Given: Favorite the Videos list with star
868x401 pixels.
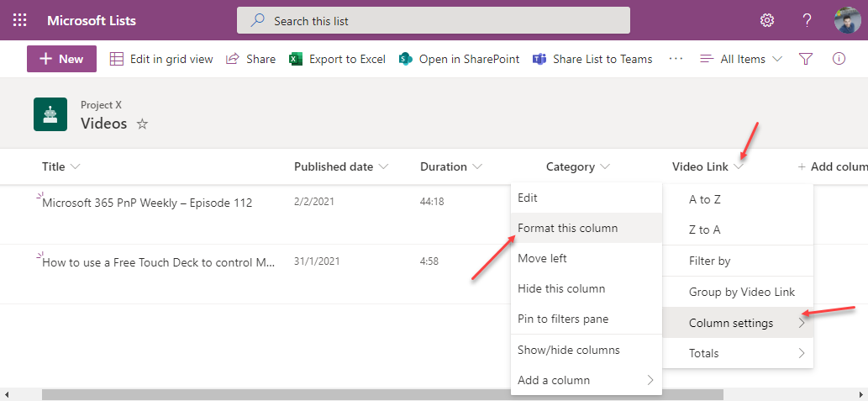Looking at the screenshot, I should click(142, 124).
